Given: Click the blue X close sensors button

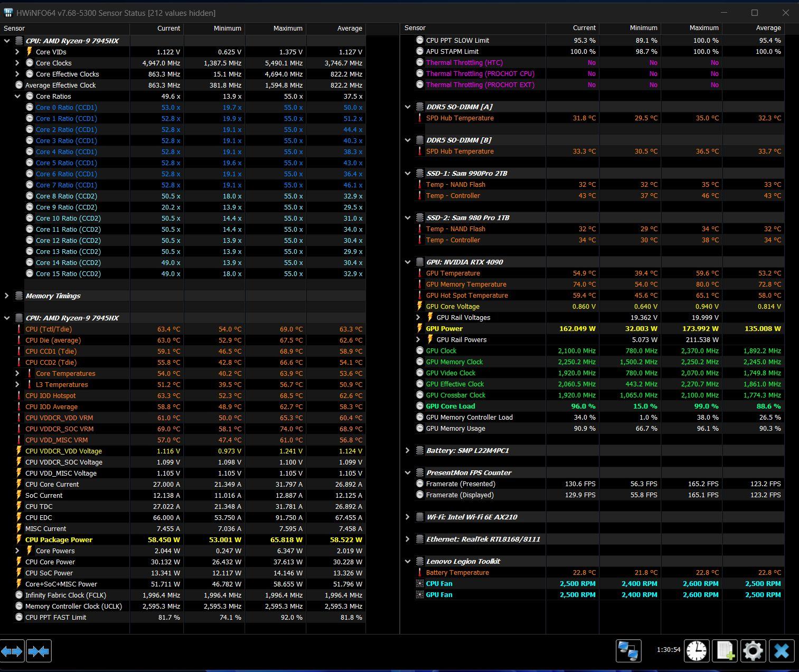Looking at the screenshot, I should tap(782, 651).
